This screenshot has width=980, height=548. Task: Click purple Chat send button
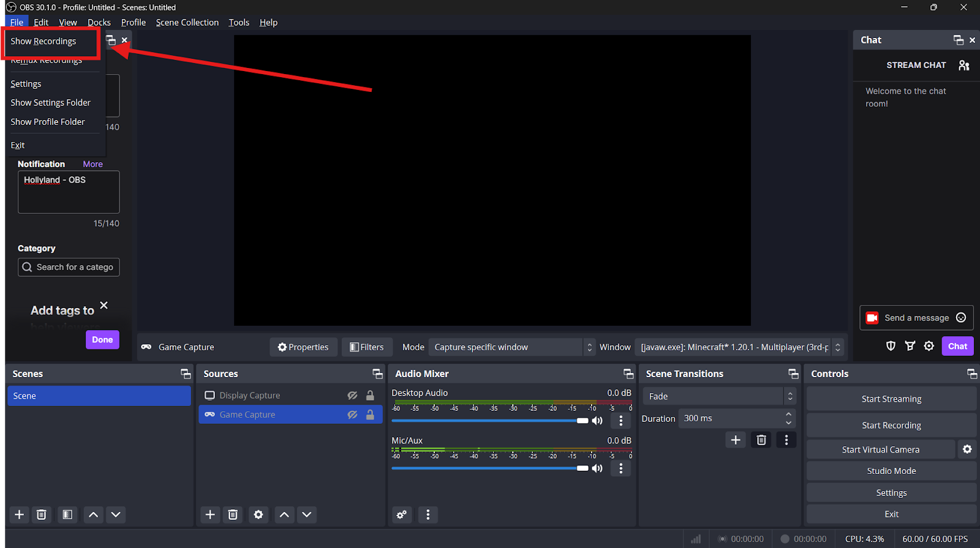tap(957, 346)
